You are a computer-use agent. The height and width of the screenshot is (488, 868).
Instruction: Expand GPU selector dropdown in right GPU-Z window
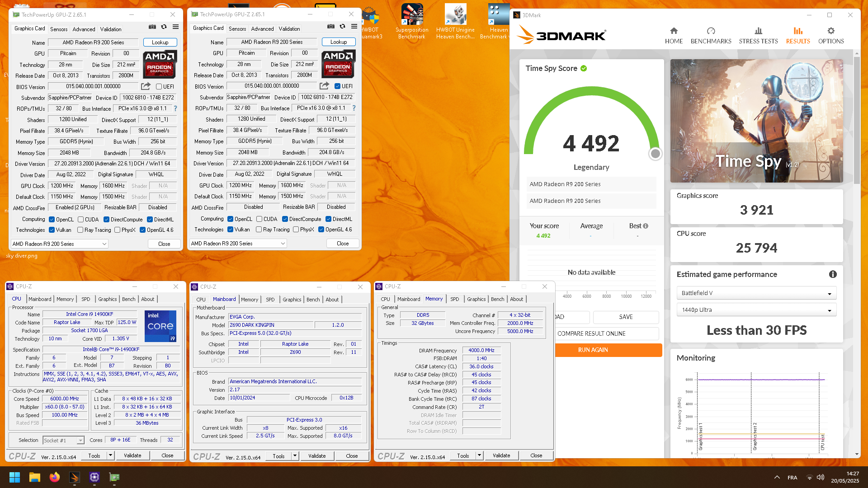(x=238, y=244)
